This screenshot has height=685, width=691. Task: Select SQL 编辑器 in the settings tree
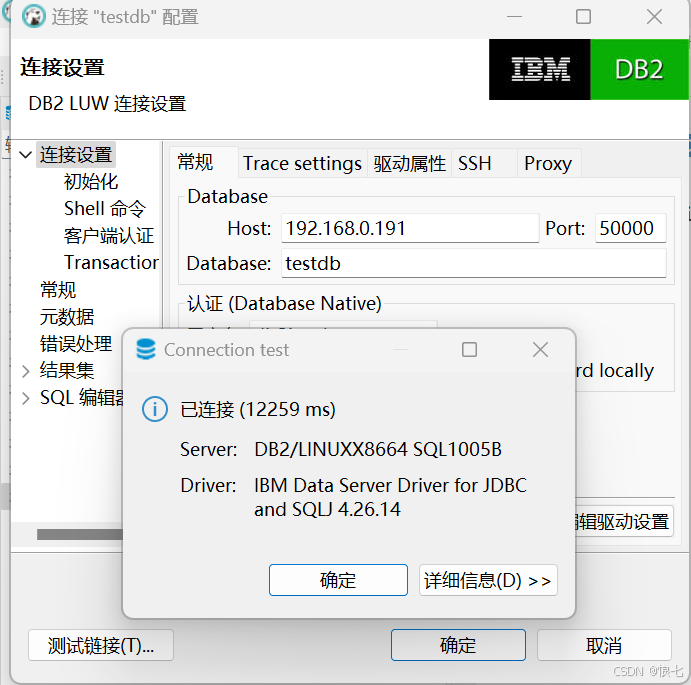tap(82, 397)
